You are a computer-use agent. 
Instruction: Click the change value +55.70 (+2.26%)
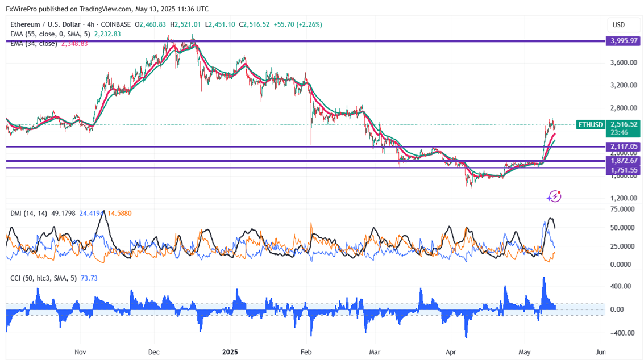pos(298,24)
